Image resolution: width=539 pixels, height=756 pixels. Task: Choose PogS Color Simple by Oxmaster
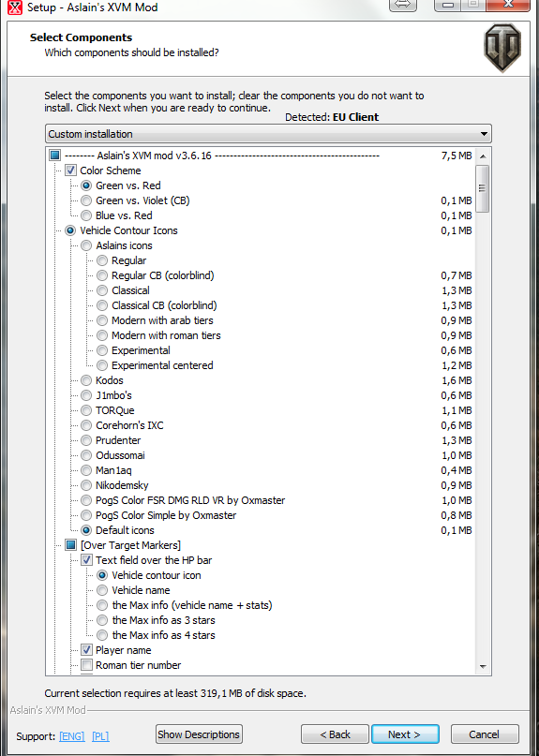[86, 515]
